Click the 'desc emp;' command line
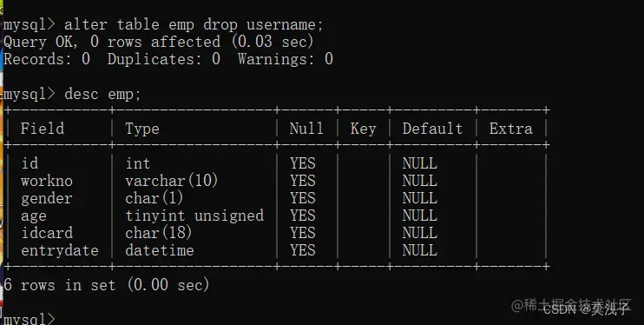The width and height of the screenshot is (644, 325). [x=72, y=94]
